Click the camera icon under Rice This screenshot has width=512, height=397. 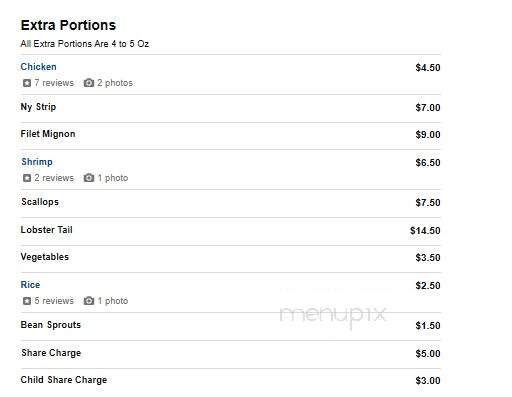coord(89,301)
